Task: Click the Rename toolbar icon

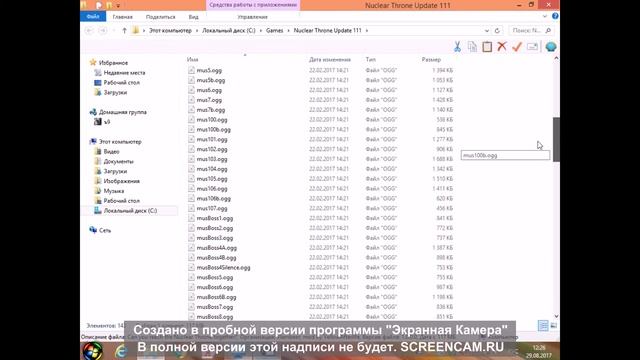Action: click(x=532, y=47)
